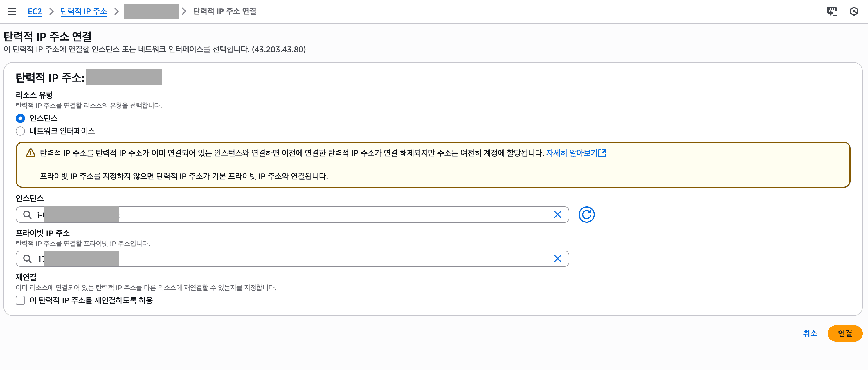Select the 인스턴스 radio button
Viewport: 868px width, 370px height.
[20, 118]
